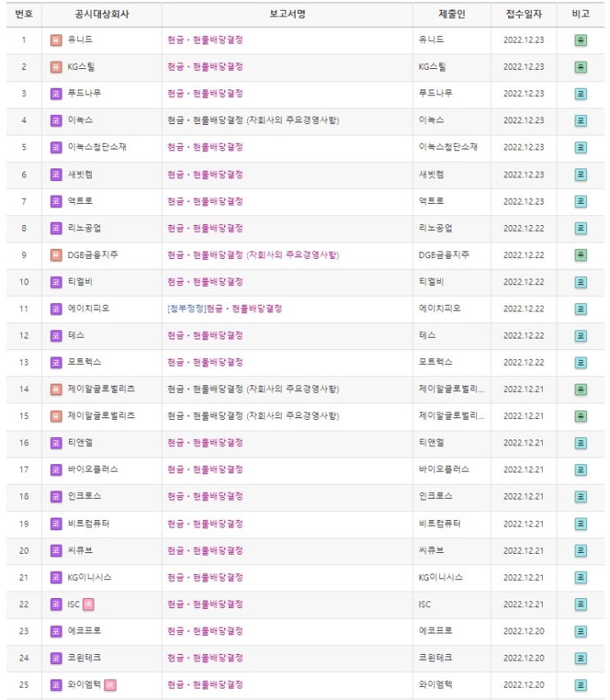Viewport: 610px width, 700px height.
Task: Open the 현금ㆍ현물배당결정 report for 새빗켐
Action: pos(205,174)
